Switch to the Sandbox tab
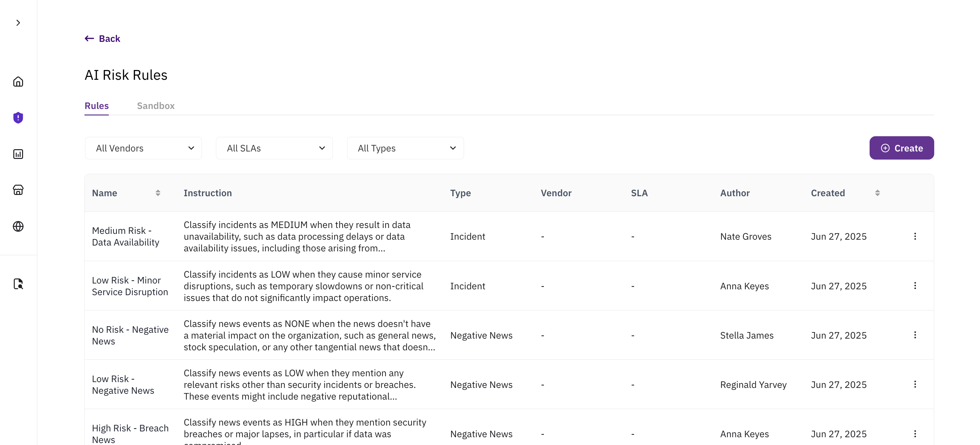980x445 pixels. click(156, 106)
